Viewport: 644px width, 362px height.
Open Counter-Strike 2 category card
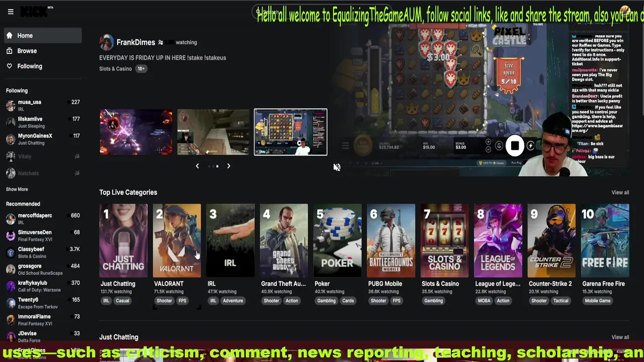pyautogui.click(x=551, y=240)
